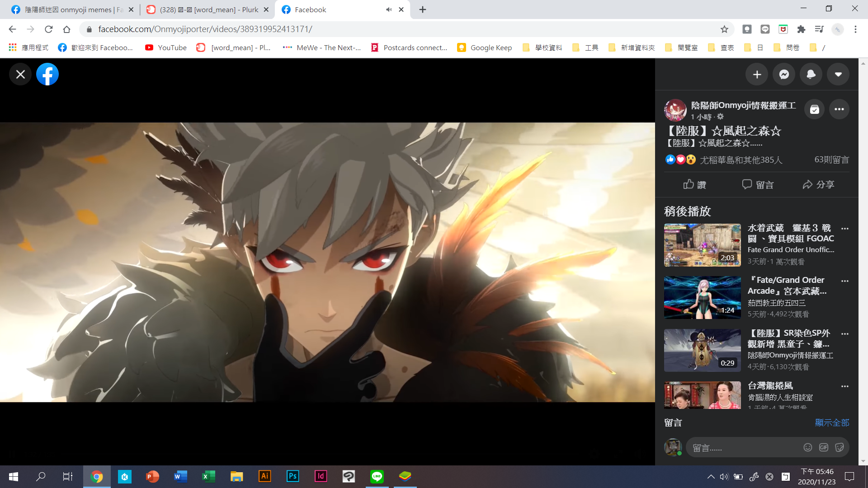Open the post options three-dot menu
The height and width of the screenshot is (488, 868).
(x=840, y=109)
